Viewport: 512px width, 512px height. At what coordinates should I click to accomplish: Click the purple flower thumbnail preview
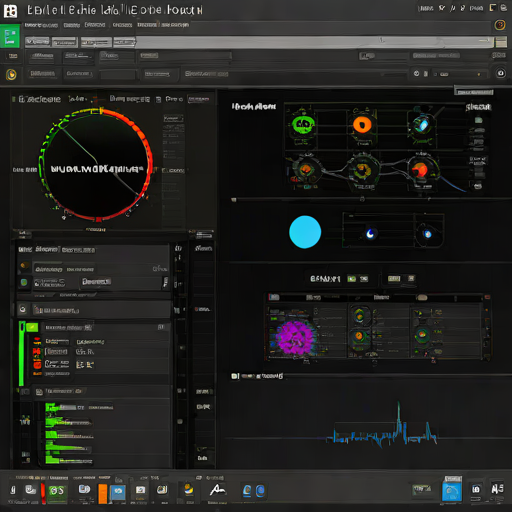[x=295, y=337]
